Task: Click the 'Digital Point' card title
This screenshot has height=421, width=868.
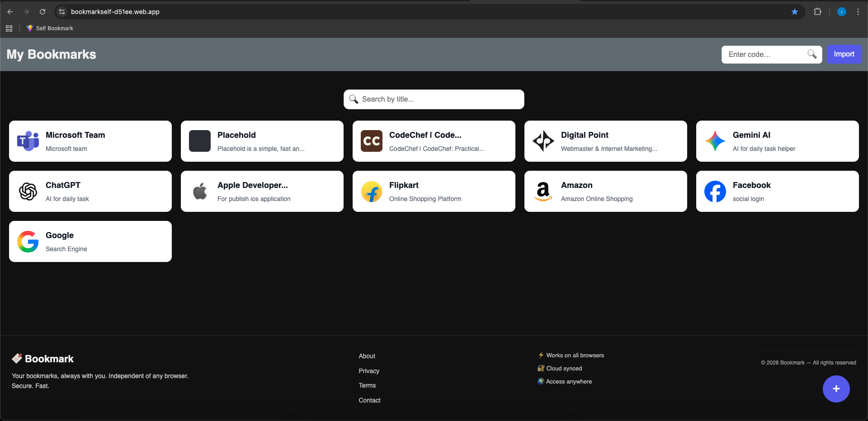Action: (x=585, y=135)
